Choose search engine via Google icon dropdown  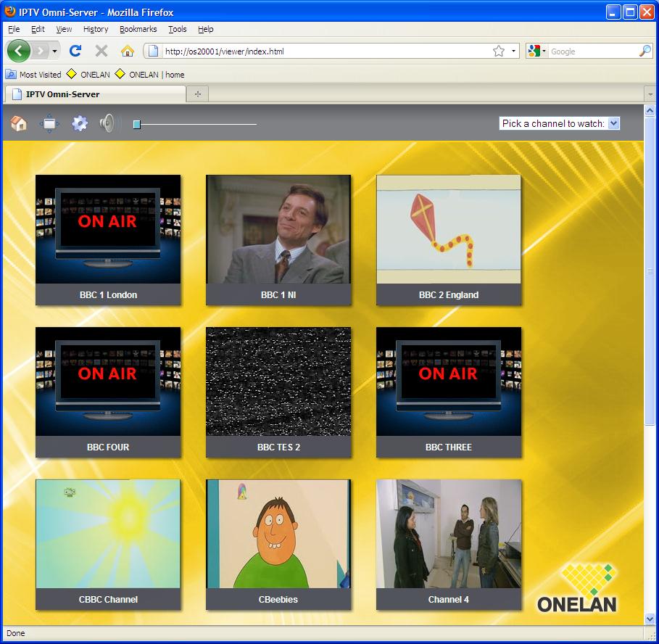tap(536, 51)
